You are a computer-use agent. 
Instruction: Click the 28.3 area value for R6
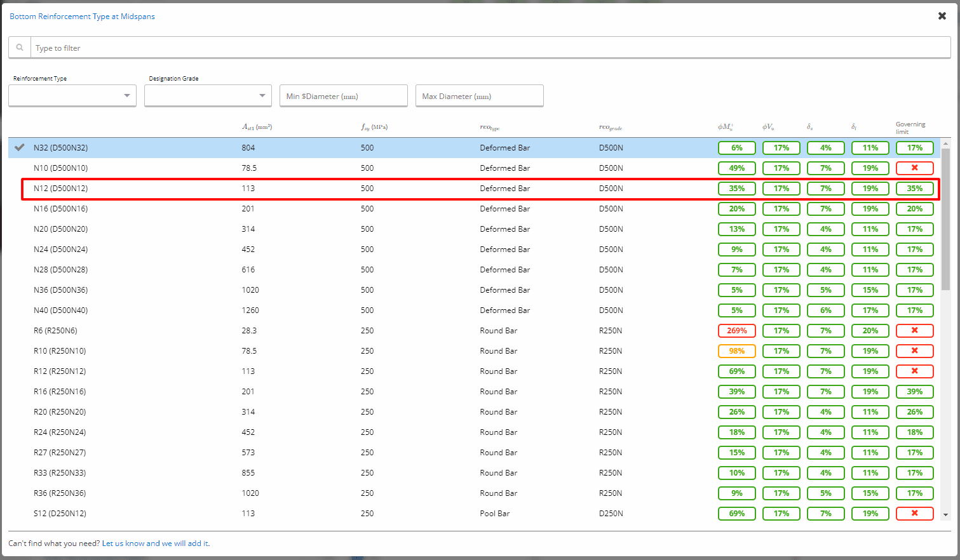(x=249, y=331)
